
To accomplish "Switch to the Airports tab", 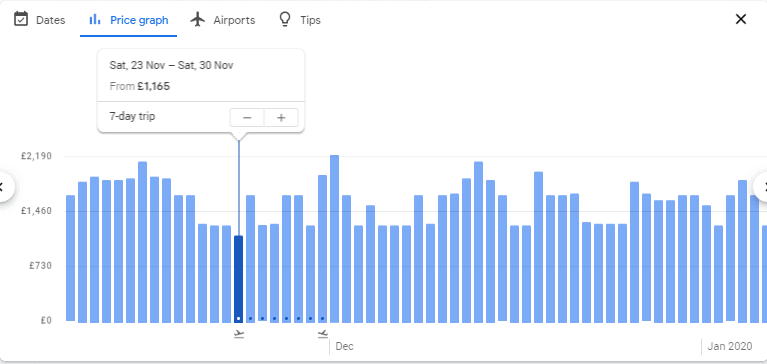I will point(223,20).
